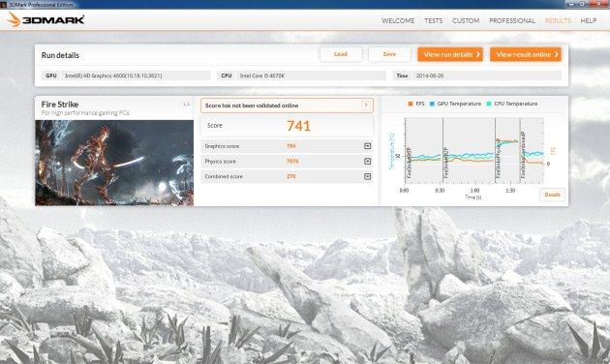This screenshot has width=610, height=364.
Task: Open the chart Details button
Action: [552, 195]
